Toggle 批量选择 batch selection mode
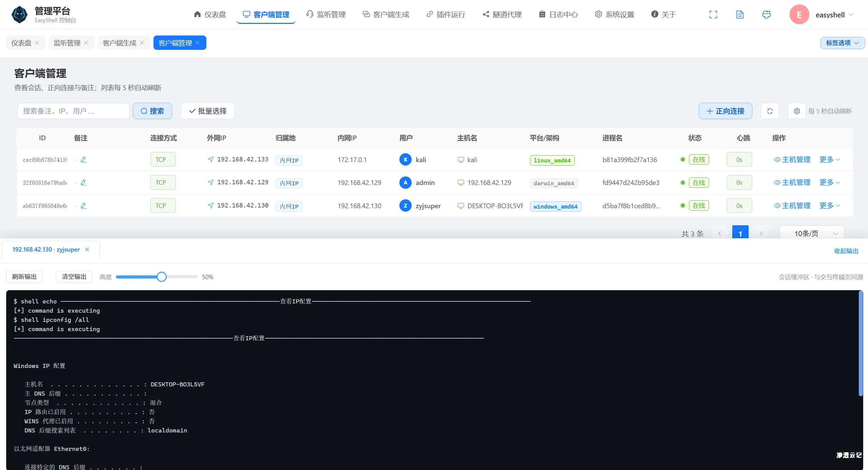This screenshot has height=470, width=868. pos(208,111)
